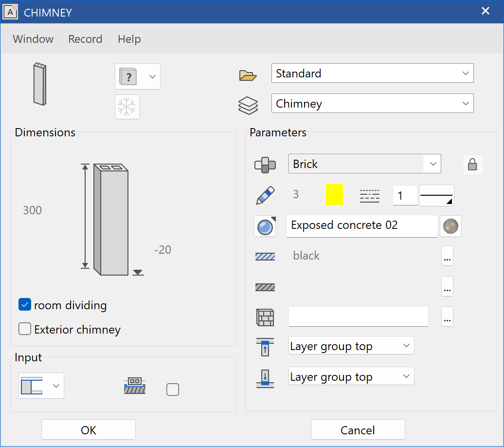Click the height field showing 300
The height and width of the screenshot is (447, 504).
(x=43, y=210)
